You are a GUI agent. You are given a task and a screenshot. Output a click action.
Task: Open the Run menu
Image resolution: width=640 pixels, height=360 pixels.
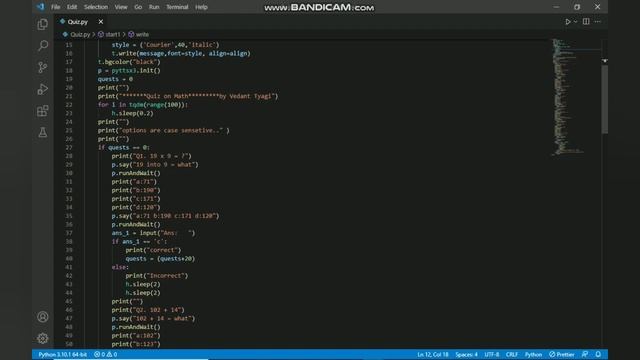click(x=154, y=7)
